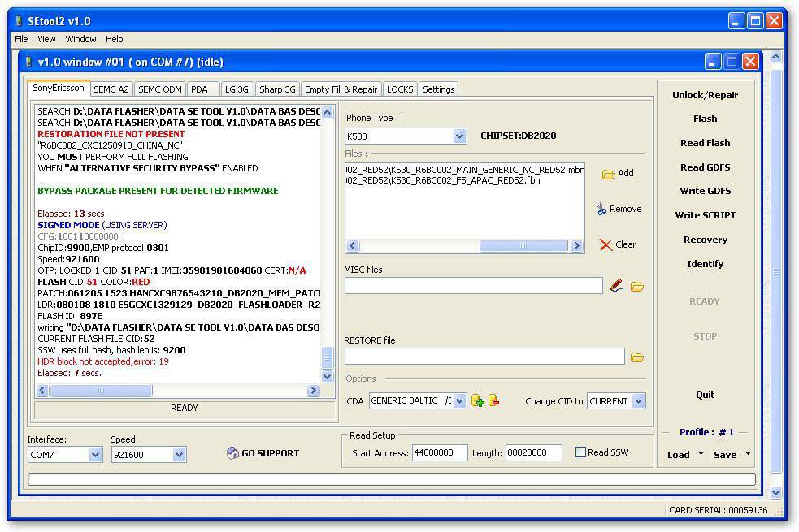
Task: Open the View menu
Action: pos(46,39)
